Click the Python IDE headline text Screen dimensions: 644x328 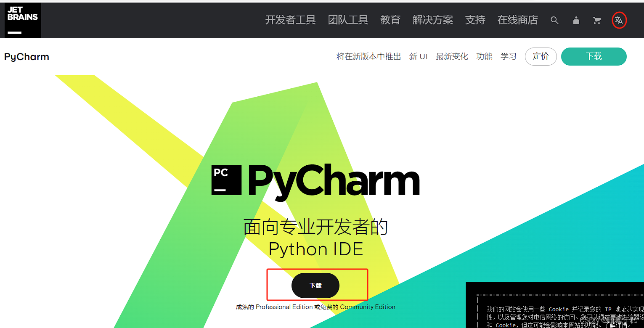[315, 249]
